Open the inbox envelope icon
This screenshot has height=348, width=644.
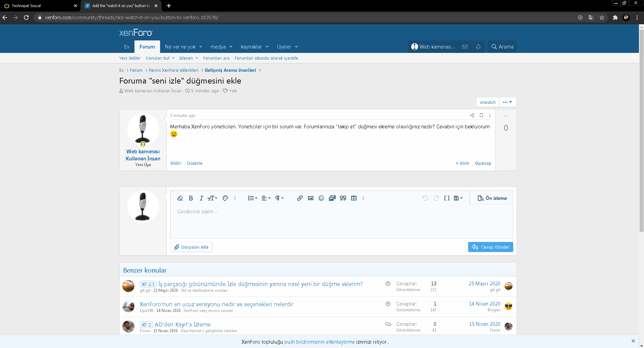(x=465, y=47)
